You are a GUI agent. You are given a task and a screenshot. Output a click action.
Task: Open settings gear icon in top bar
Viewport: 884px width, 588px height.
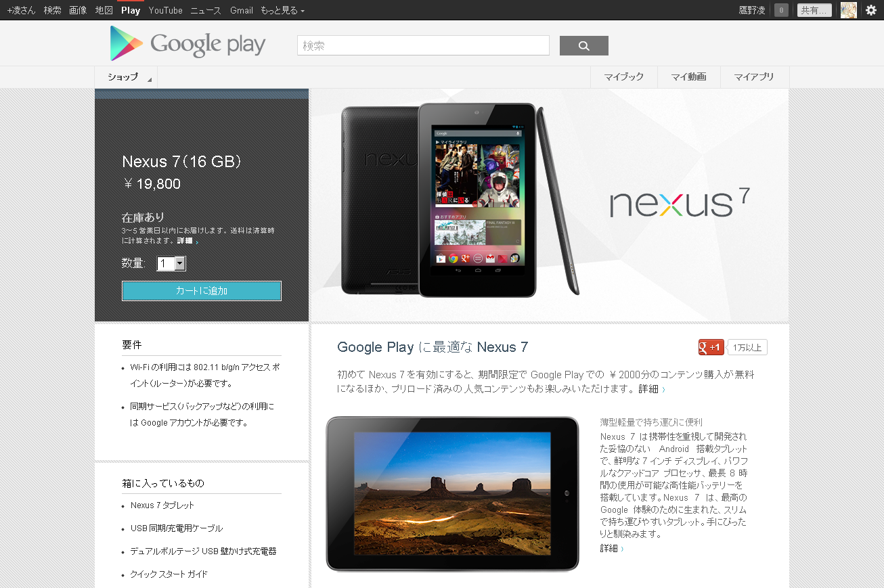[x=871, y=10]
